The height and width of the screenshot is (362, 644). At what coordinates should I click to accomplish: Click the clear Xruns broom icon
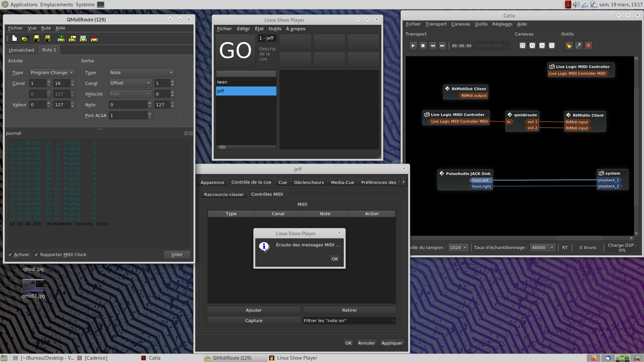[x=569, y=46]
